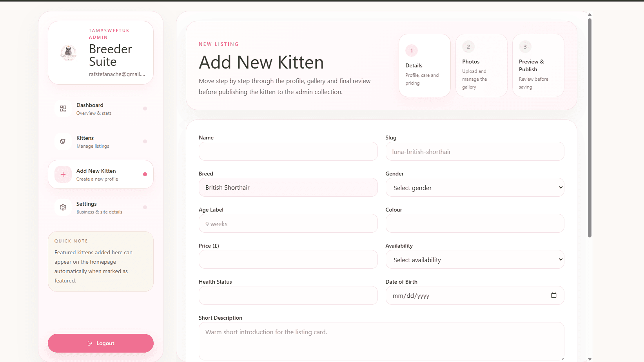Click the step 3 number badge
644x362 pixels.
tap(525, 47)
